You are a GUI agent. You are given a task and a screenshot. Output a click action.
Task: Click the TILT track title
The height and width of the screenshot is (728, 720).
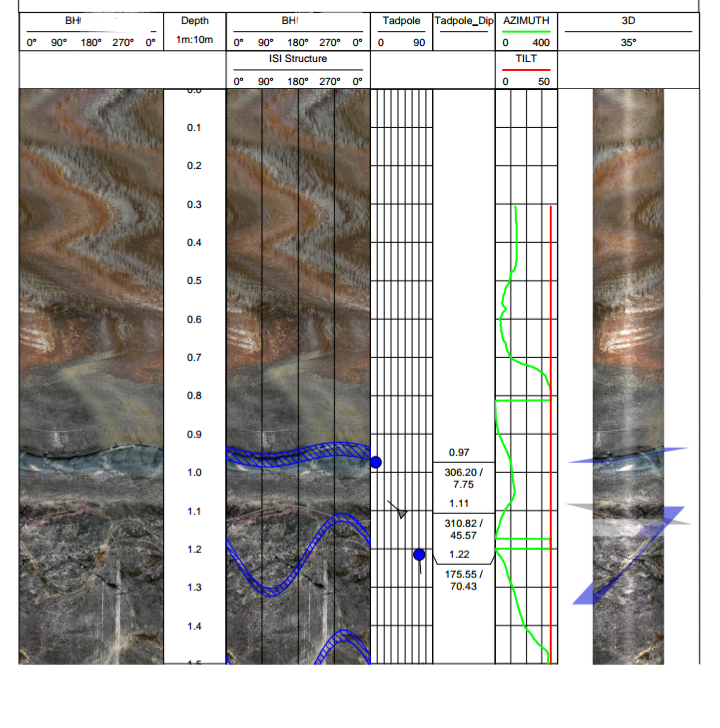[527, 59]
